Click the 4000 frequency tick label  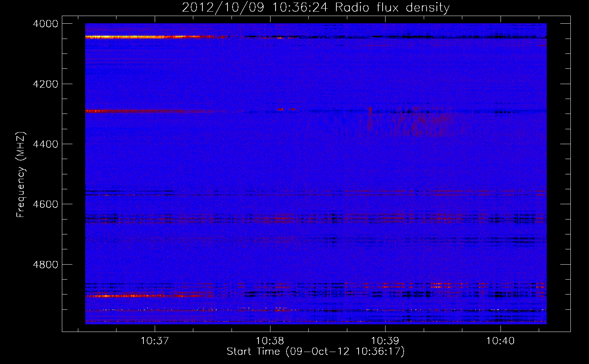pyautogui.click(x=46, y=24)
